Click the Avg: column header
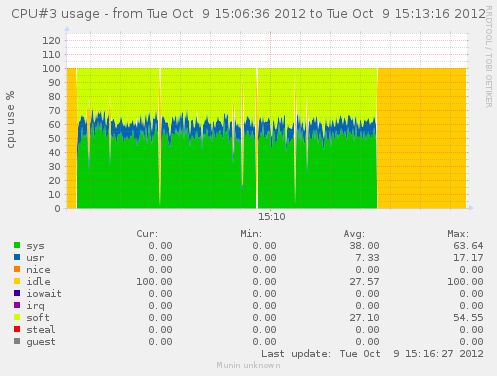497x376 pixels. tap(354, 234)
